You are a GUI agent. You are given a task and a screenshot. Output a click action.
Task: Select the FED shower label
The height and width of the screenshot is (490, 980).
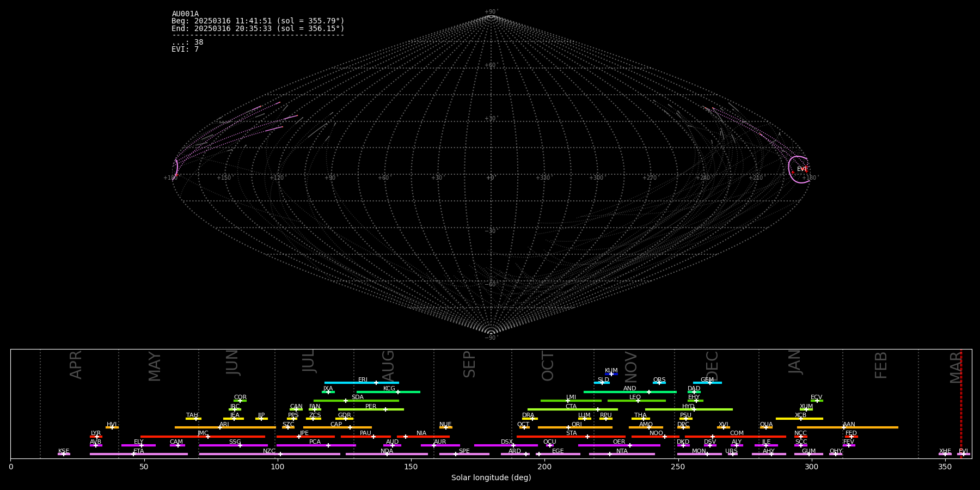(x=851, y=433)
